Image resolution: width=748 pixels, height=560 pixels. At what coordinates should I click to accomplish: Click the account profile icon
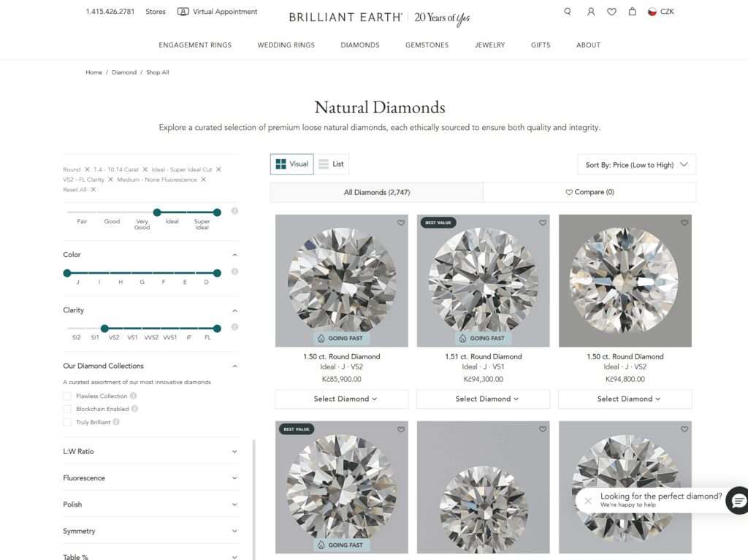[x=591, y=12]
